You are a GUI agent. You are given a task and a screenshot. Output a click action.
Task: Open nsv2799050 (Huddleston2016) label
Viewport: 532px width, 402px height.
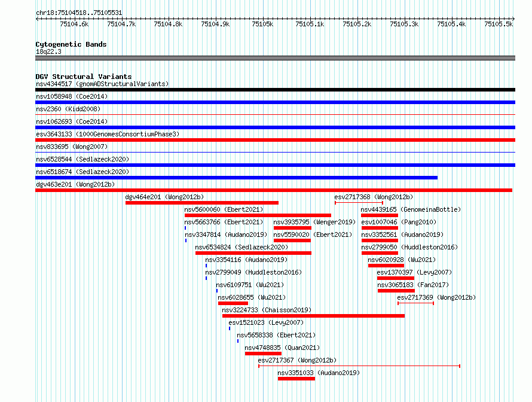pos(409,247)
